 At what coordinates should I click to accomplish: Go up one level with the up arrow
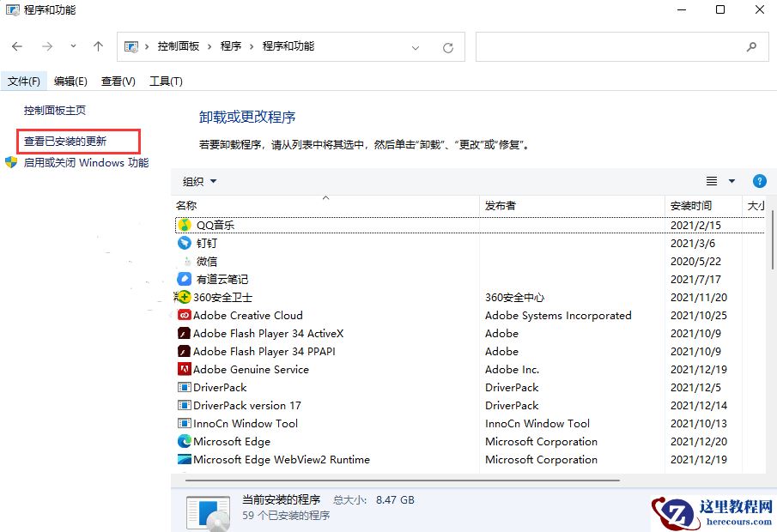[x=98, y=47]
